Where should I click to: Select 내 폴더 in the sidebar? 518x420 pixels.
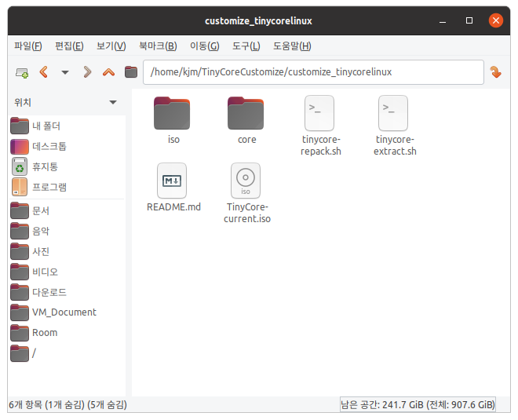(67, 126)
